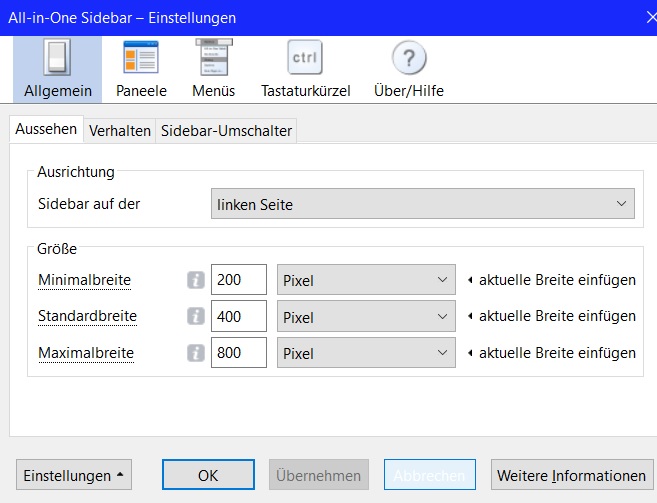Open the Standardbreite unit dropdown
The height and width of the screenshot is (503, 657).
coord(366,317)
